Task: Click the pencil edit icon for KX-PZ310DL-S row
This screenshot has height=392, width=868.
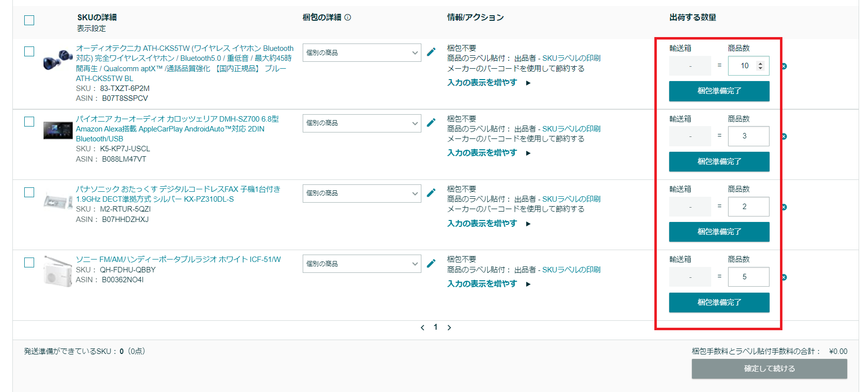Action: click(x=431, y=193)
